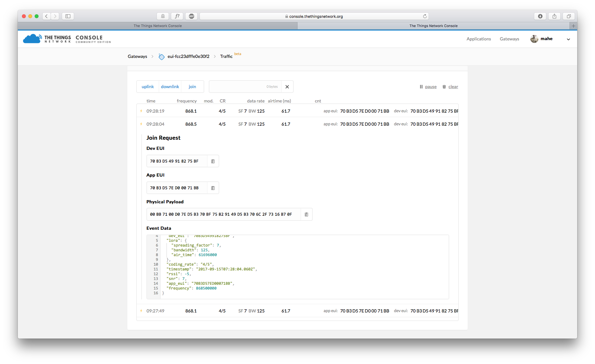Open the user account dropdown chevron
Viewport: 595px width, 364px height.
pyautogui.click(x=568, y=39)
